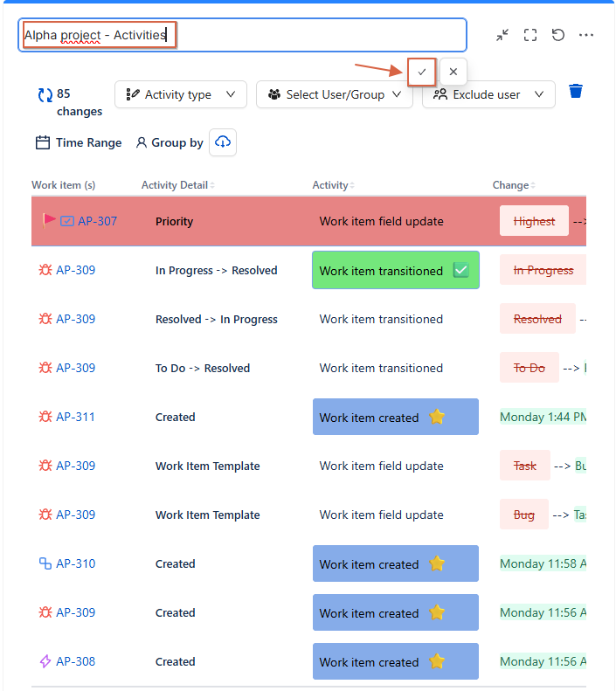Screen dimensions: 616x691
Task: Click the Work item (s) column header
Action: (64, 185)
